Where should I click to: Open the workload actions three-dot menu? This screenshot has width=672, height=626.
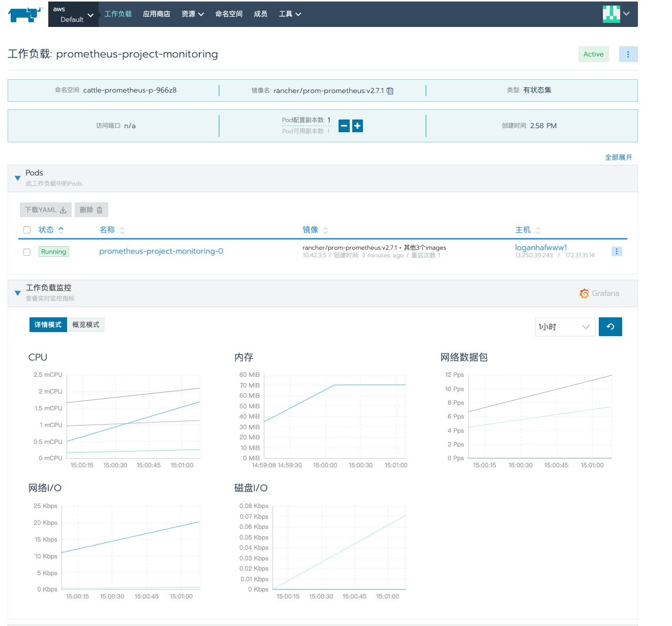click(x=628, y=54)
